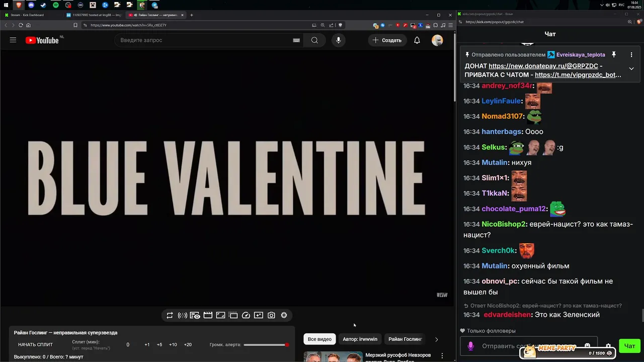
Task: Show more chips with right arrow
Action: (x=436, y=339)
